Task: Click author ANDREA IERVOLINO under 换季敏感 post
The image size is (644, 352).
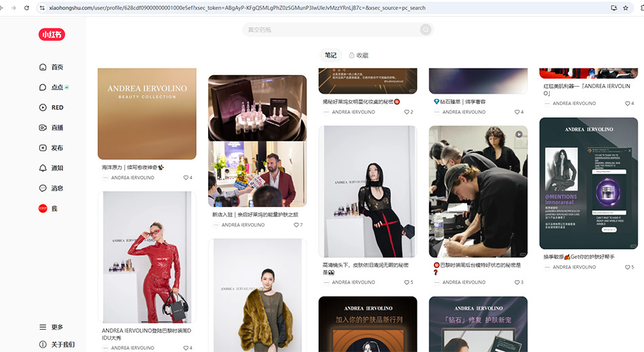Action: pyautogui.click(x=574, y=267)
